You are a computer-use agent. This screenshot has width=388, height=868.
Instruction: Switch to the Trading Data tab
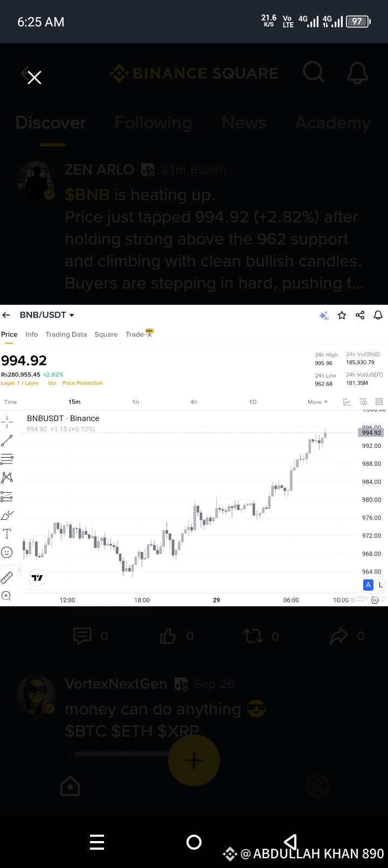[66, 334]
